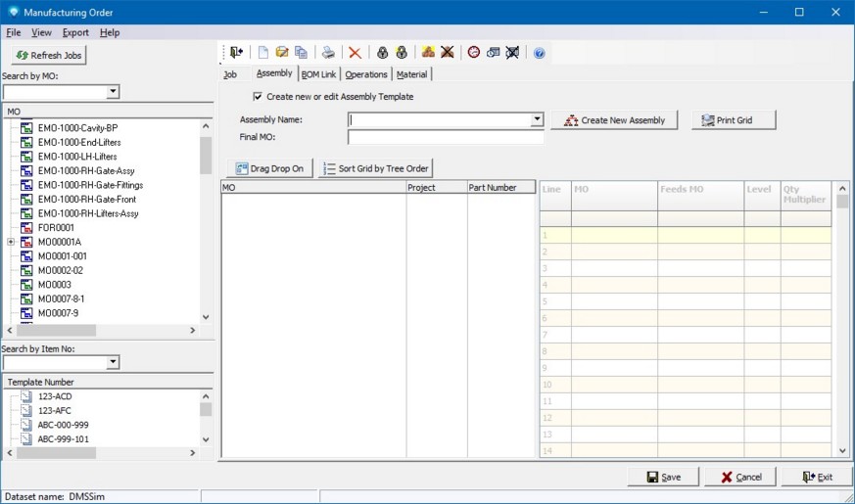Click the Create New Assembly button

614,120
